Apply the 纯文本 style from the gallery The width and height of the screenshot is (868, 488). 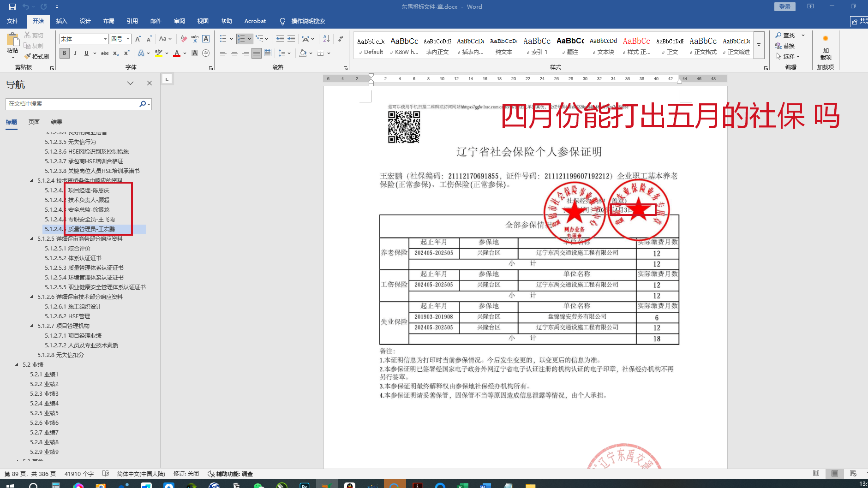pyautogui.click(x=504, y=46)
